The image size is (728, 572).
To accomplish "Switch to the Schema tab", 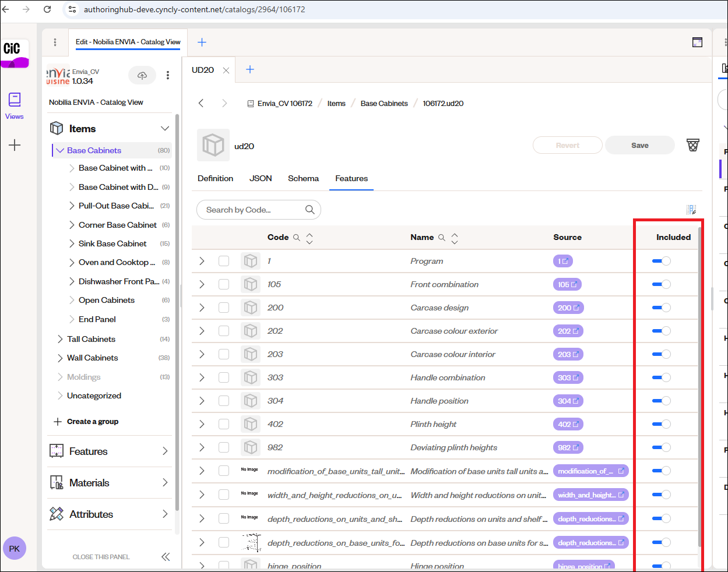I will (303, 178).
